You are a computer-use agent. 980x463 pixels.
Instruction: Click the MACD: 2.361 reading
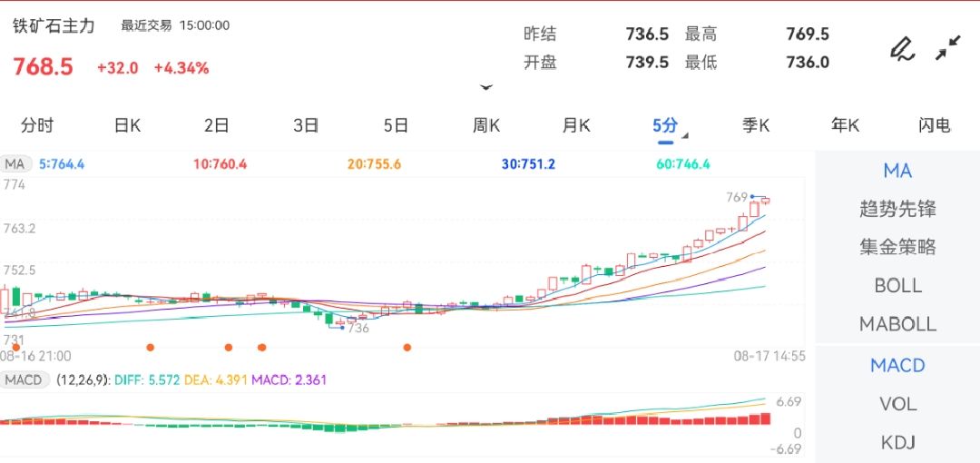[289, 379]
